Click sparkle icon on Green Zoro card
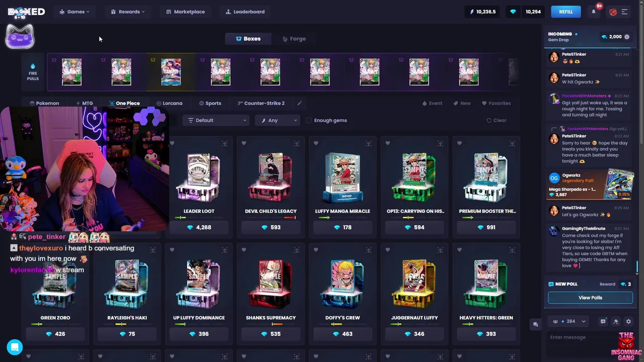This screenshot has height=362, width=644. tap(81, 250)
